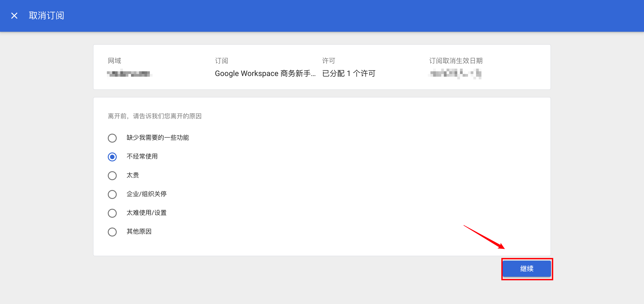Click the 订阅 column label
Screen dimensions: 644x304
coord(222,61)
